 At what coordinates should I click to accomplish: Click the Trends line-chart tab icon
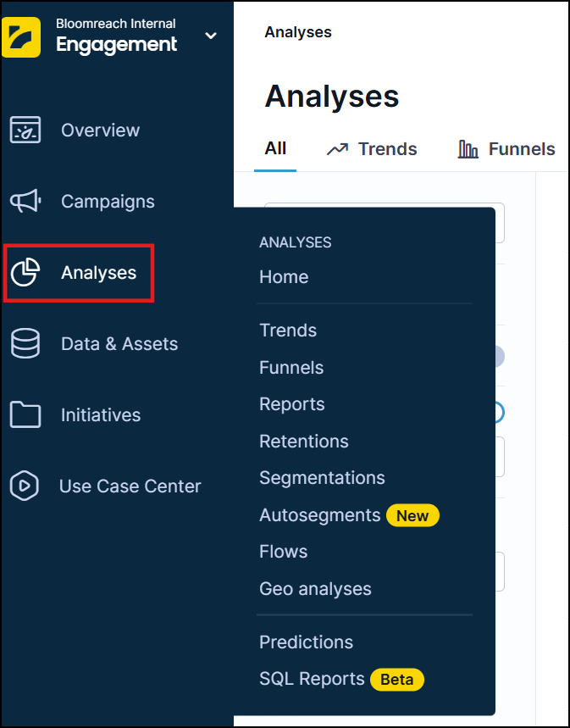(x=337, y=149)
